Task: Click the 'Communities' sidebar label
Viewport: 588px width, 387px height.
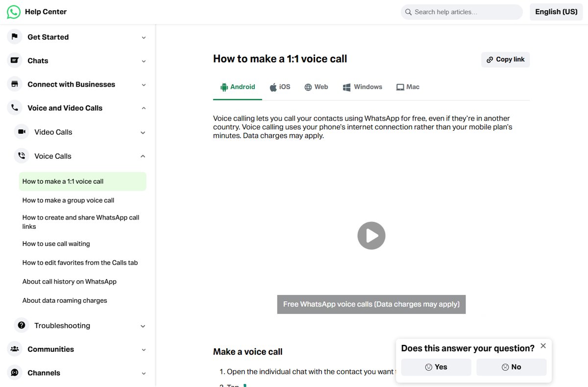Action: pyautogui.click(x=50, y=349)
